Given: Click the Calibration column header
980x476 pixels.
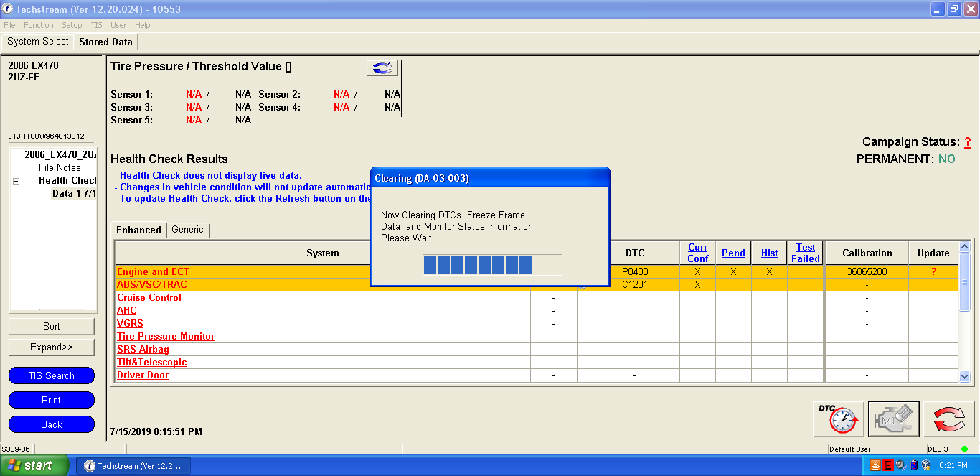Looking at the screenshot, I should (x=867, y=253).
